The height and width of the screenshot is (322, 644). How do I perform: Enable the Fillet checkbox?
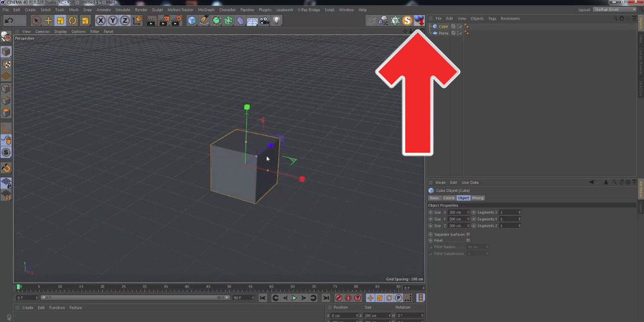(468, 241)
